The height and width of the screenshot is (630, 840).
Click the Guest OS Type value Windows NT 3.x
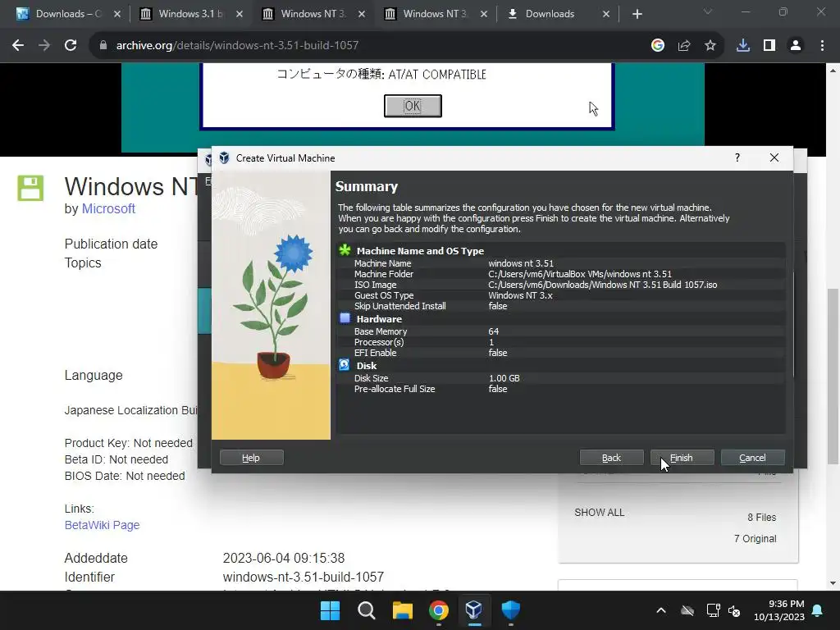(x=520, y=295)
